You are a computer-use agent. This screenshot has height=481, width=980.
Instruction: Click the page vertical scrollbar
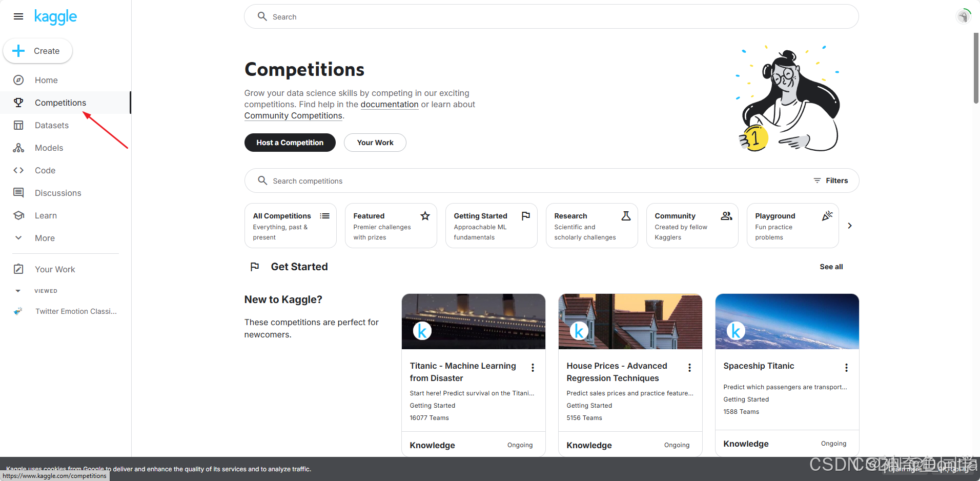[976, 68]
